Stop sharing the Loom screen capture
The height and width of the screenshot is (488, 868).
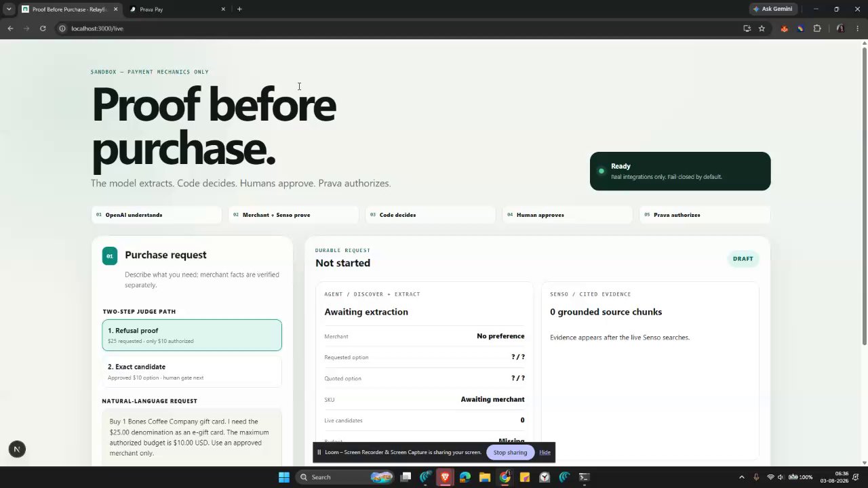pyautogui.click(x=510, y=453)
